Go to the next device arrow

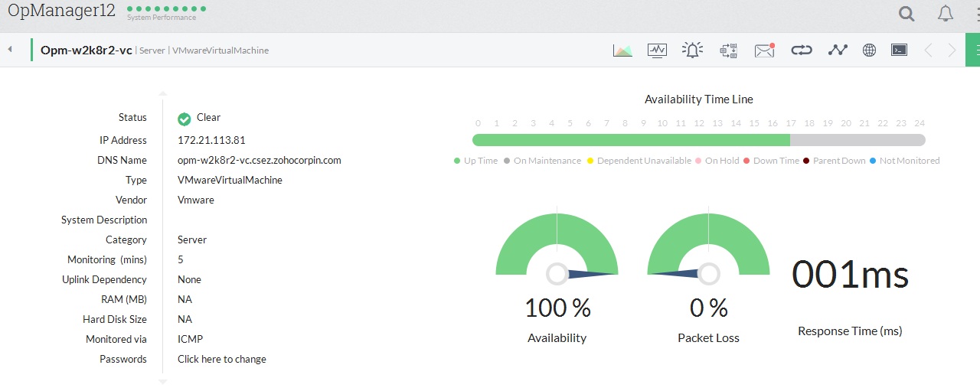point(952,51)
